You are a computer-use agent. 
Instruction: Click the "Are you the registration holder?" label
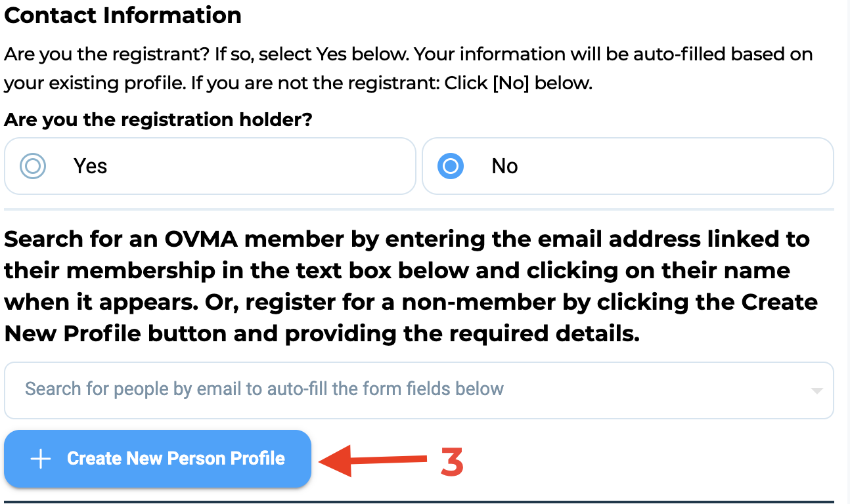pos(158,119)
